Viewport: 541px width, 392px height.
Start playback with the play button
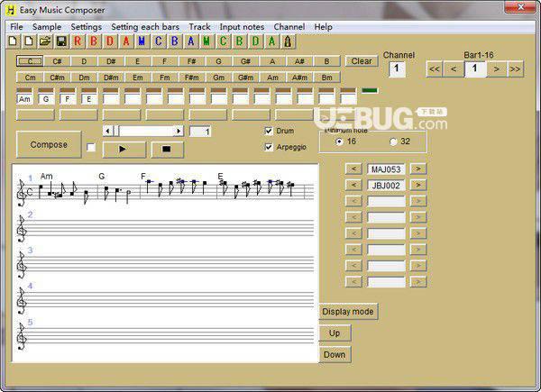pos(124,150)
